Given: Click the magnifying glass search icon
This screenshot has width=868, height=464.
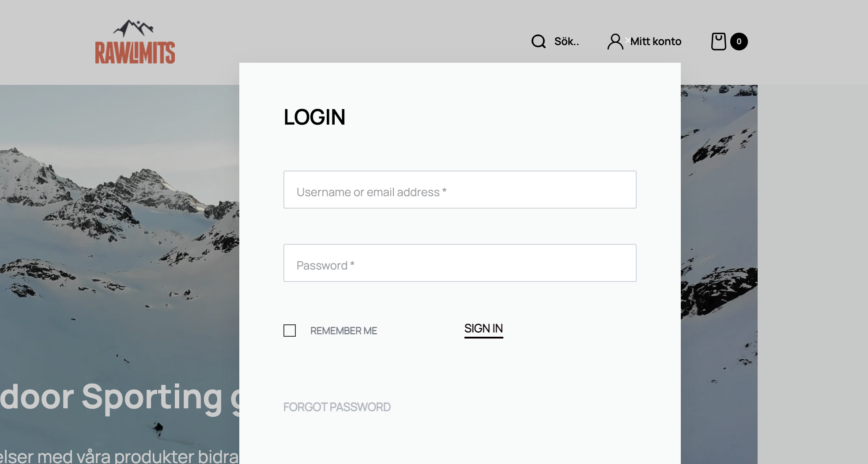Looking at the screenshot, I should [x=538, y=42].
